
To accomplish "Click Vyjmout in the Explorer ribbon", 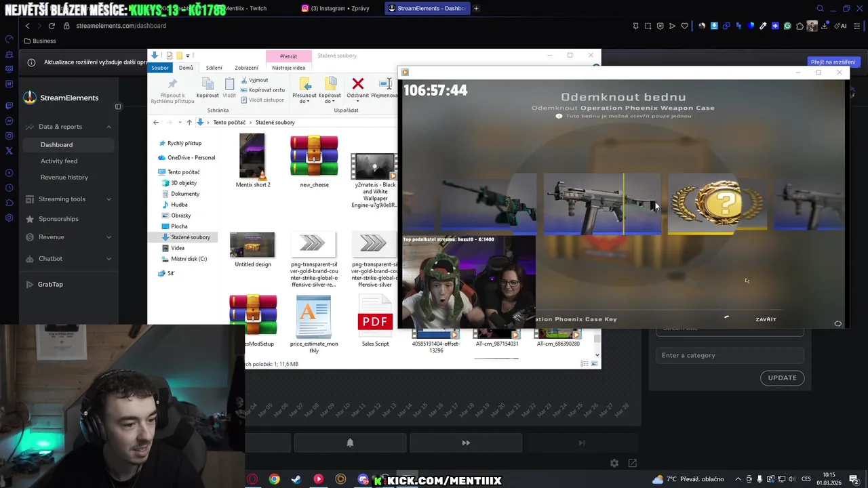I will pos(254,80).
